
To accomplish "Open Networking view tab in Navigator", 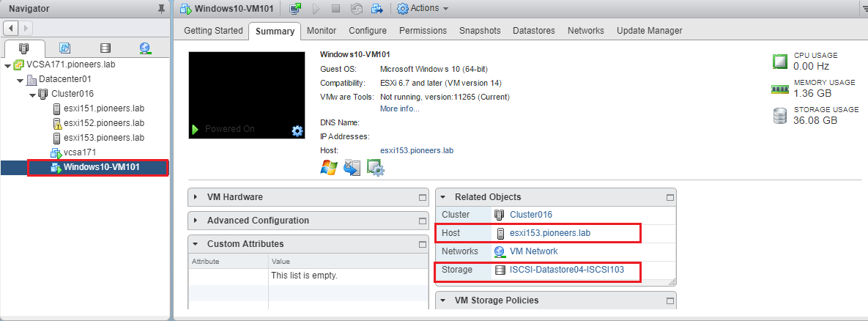I will pos(145,48).
